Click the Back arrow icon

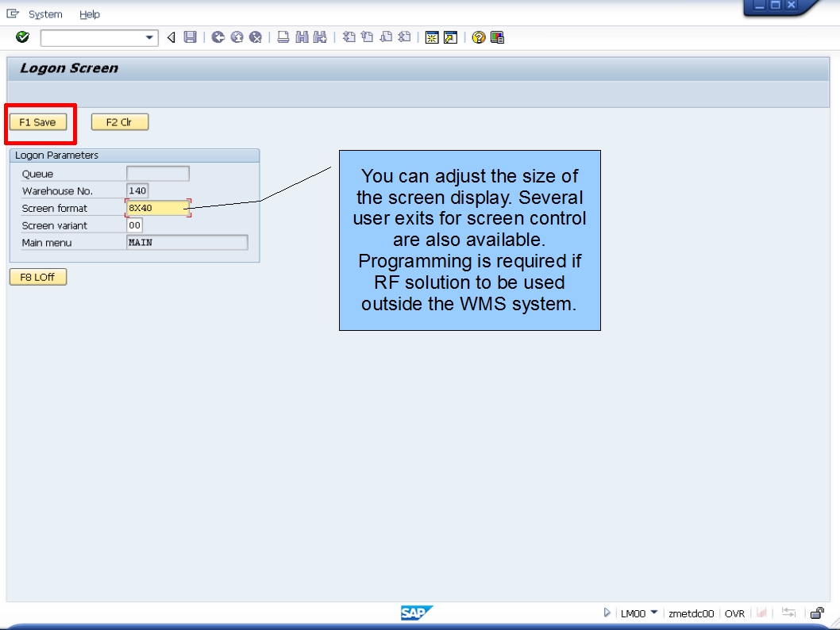[x=171, y=37]
